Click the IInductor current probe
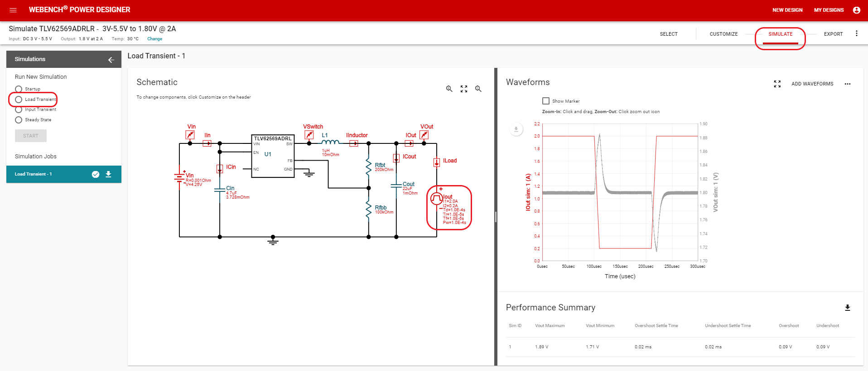 353,143
